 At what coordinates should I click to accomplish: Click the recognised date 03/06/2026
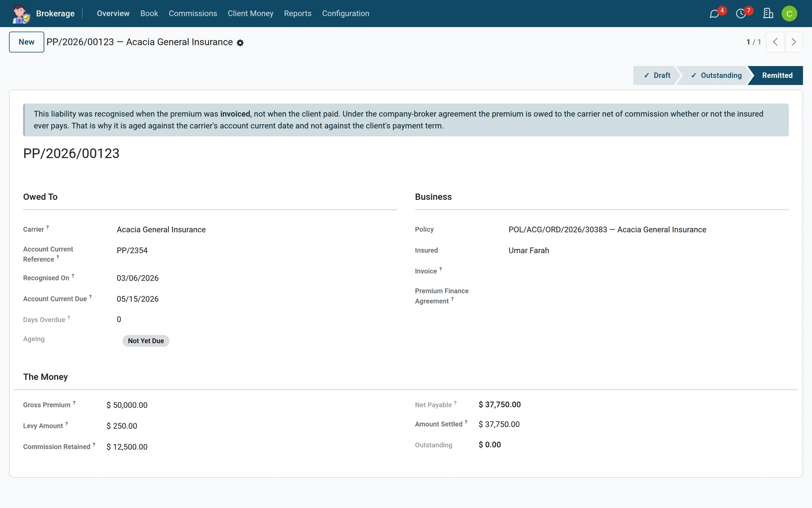pos(137,278)
